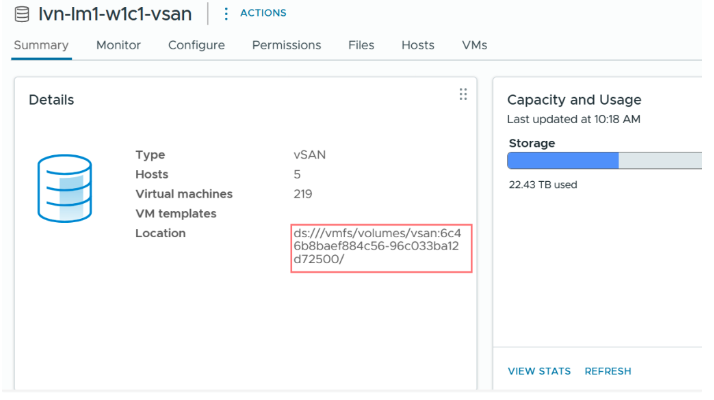This screenshot has height=400, width=714.
Task: Click the 22.43 TB used label
Action: [x=543, y=184]
